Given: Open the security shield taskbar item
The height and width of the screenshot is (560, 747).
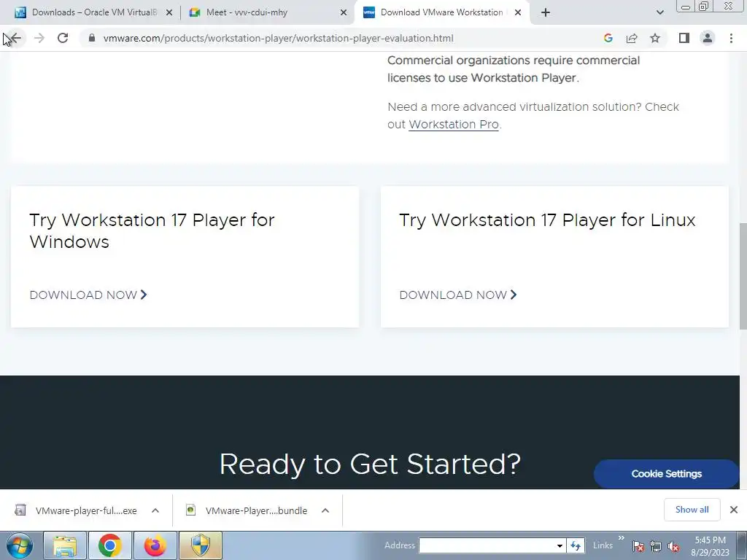Looking at the screenshot, I should point(201,545).
